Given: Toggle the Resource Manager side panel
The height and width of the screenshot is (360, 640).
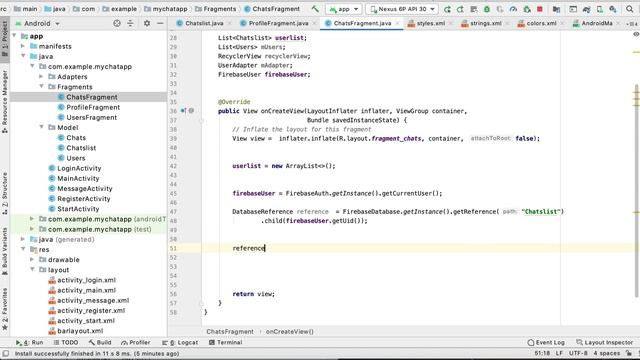Looking at the screenshot, I should click(x=4, y=101).
